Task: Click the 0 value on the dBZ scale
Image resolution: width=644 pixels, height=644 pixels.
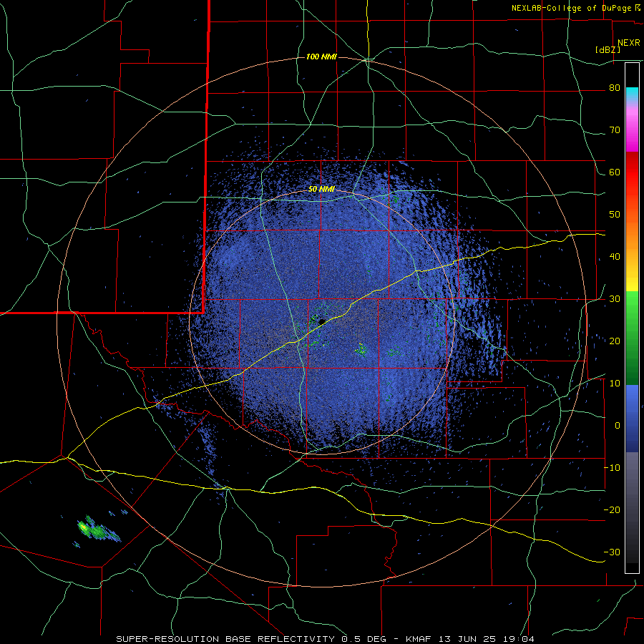Action: 618,426
